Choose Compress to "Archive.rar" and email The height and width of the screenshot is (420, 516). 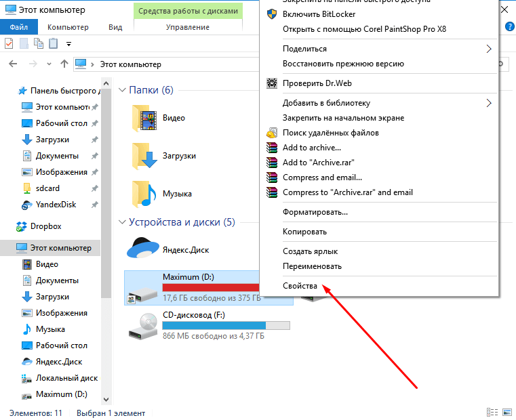tap(378, 192)
